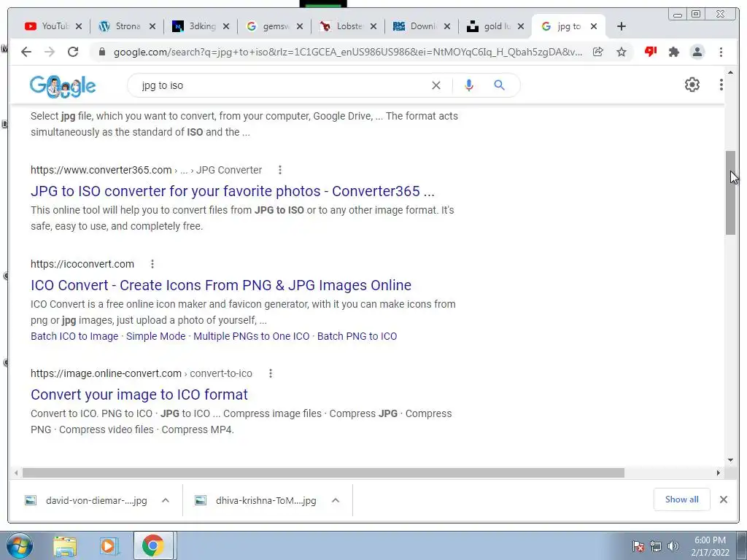Switch to the gemsw Google tab
The image size is (747, 560).
267,26
